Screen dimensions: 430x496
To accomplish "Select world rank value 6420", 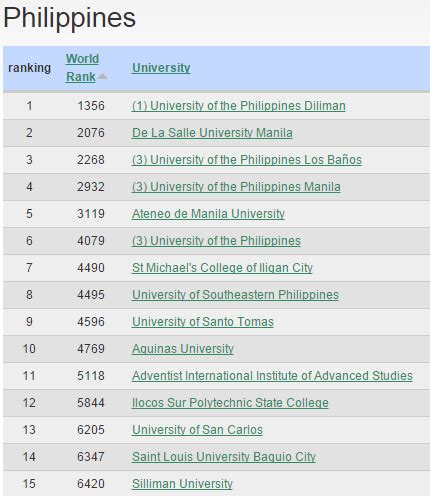I will (91, 484).
